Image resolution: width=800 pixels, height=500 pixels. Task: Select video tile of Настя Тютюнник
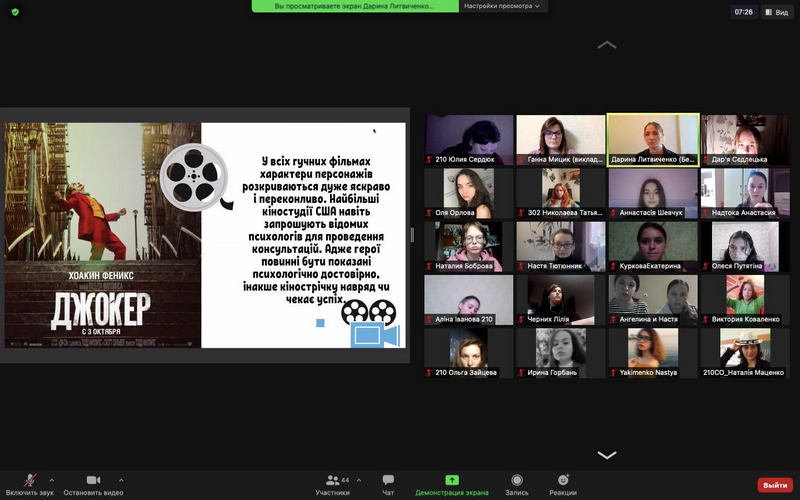pos(561,246)
